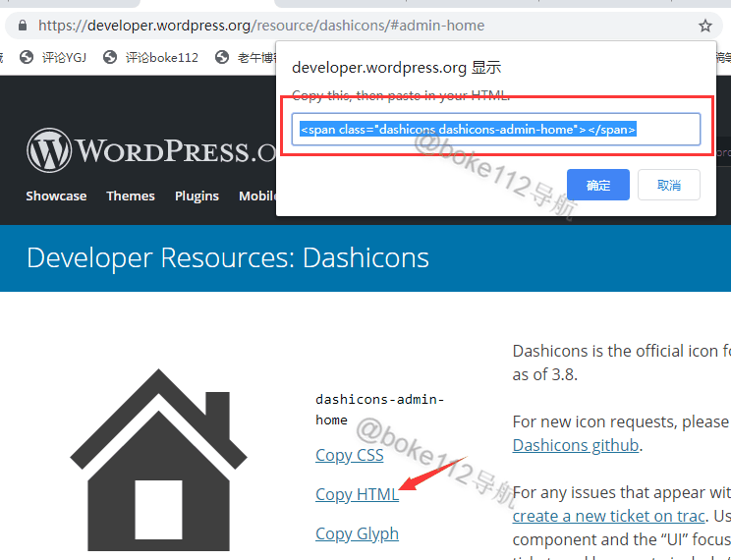Open the 评论YGJ bookmark

click(53, 57)
